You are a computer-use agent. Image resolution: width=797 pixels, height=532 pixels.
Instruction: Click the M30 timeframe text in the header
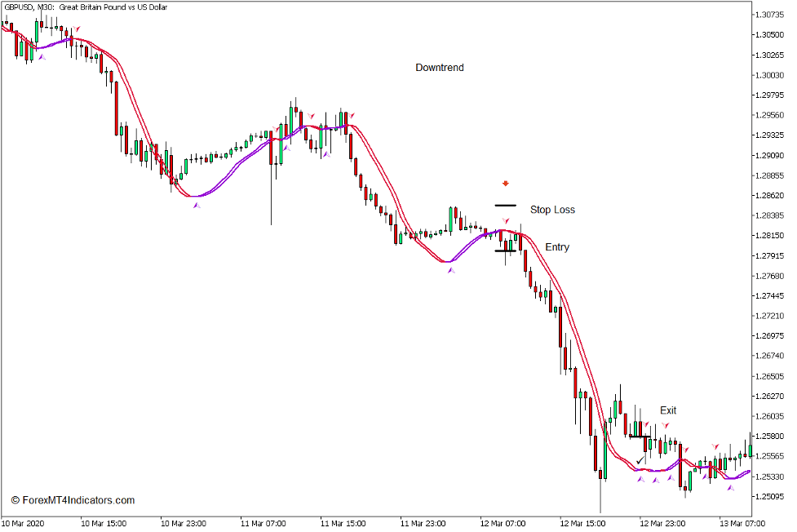42,7
